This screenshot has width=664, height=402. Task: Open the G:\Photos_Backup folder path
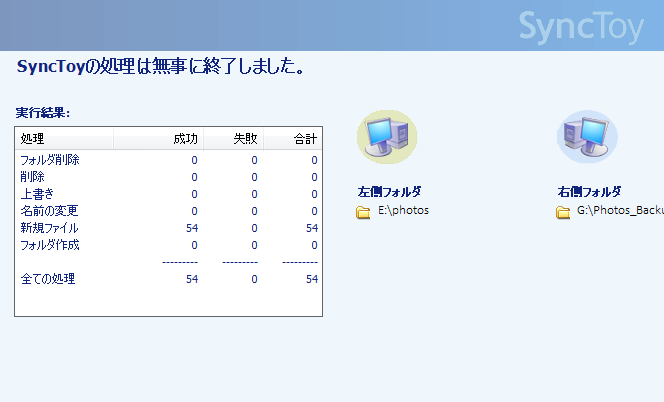[x=620, y=211]
